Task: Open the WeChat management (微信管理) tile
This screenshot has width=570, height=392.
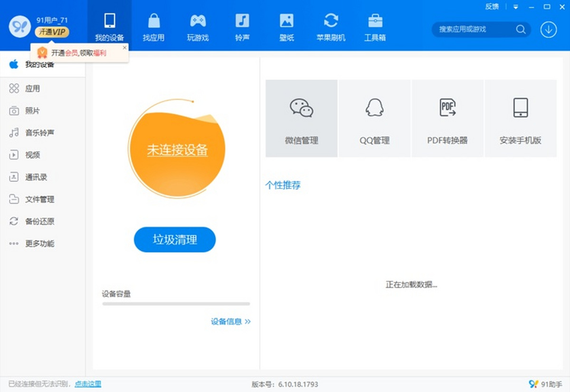Action: [302, 118]
